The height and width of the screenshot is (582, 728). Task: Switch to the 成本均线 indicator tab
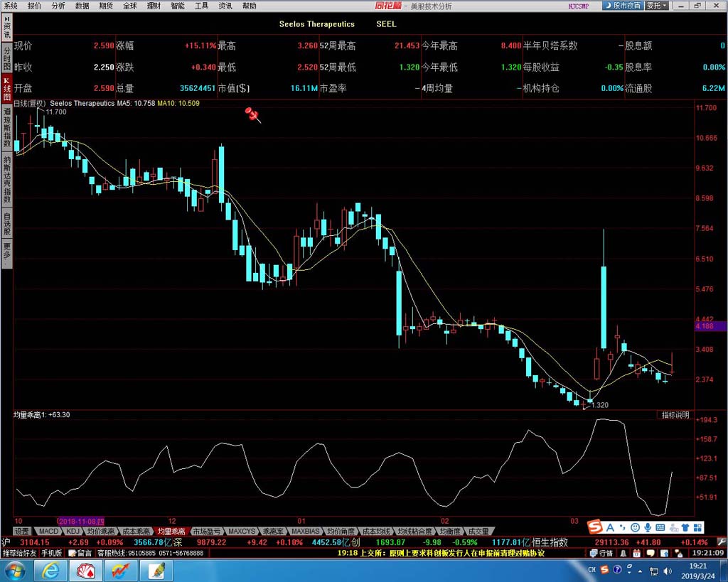[x=375, y=532]
